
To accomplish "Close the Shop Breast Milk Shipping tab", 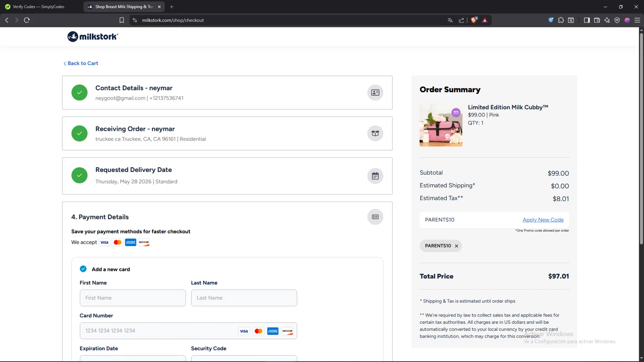I will 159,7.
